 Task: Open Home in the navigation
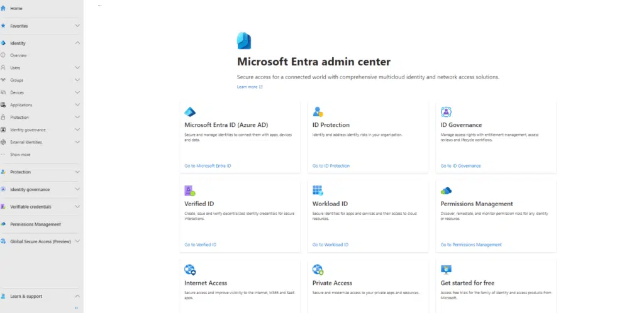pyautogui.click(x=16, y=8)
